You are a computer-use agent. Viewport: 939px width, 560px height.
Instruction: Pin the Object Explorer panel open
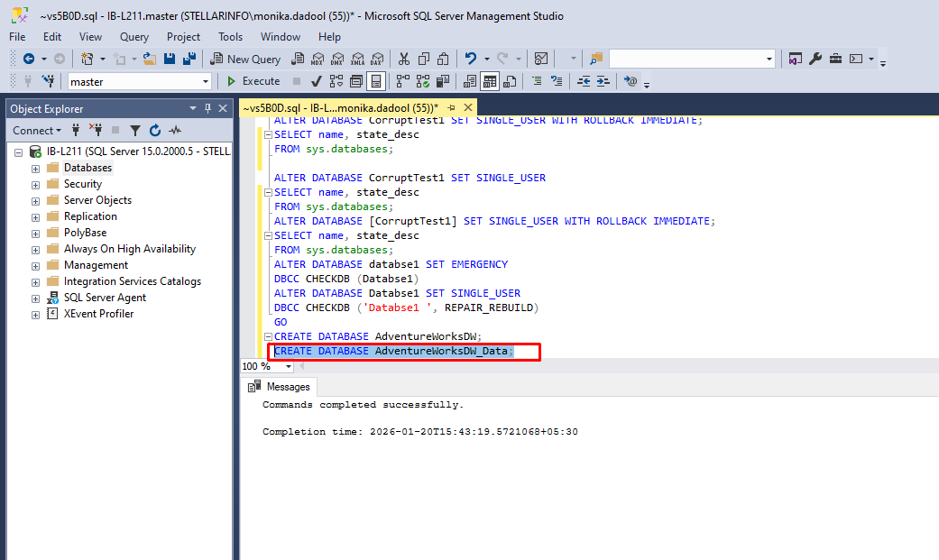(208, 108)
